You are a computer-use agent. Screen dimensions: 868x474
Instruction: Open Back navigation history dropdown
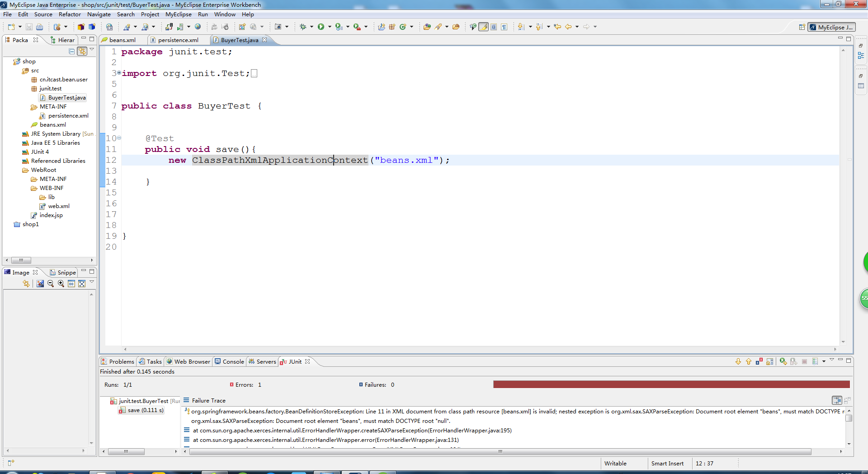pyautogui.click(x=577, y=27)
